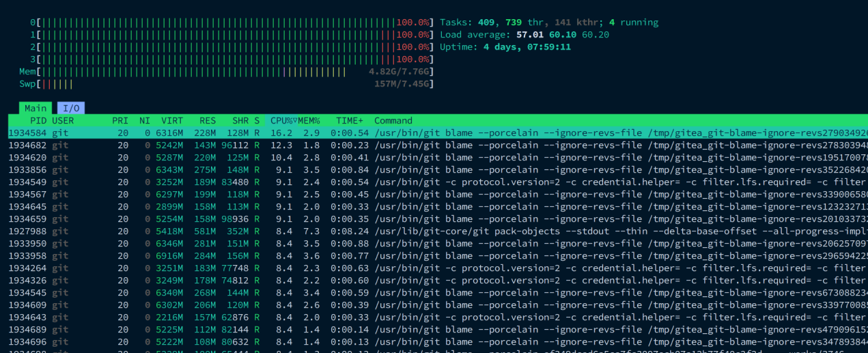The image size is (868, 353).
Task: Sort by the NI column header
Action: pos(145,120)
